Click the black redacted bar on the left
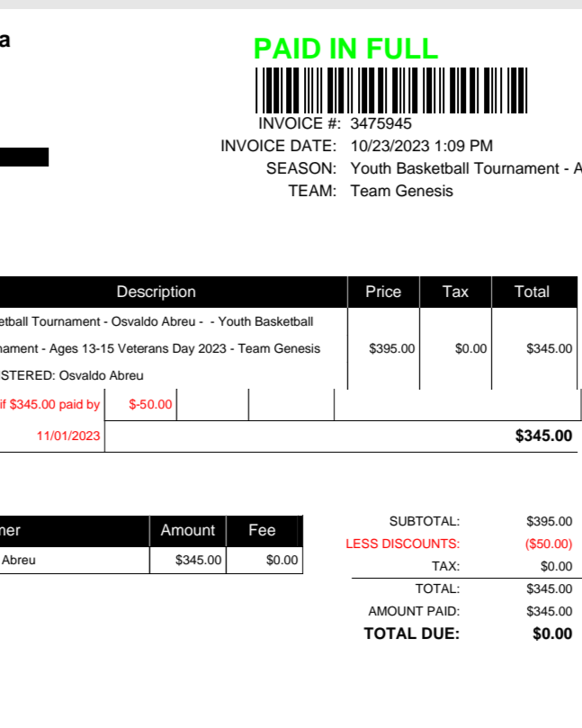Screen dimensions: 582x728 [24, 157]
